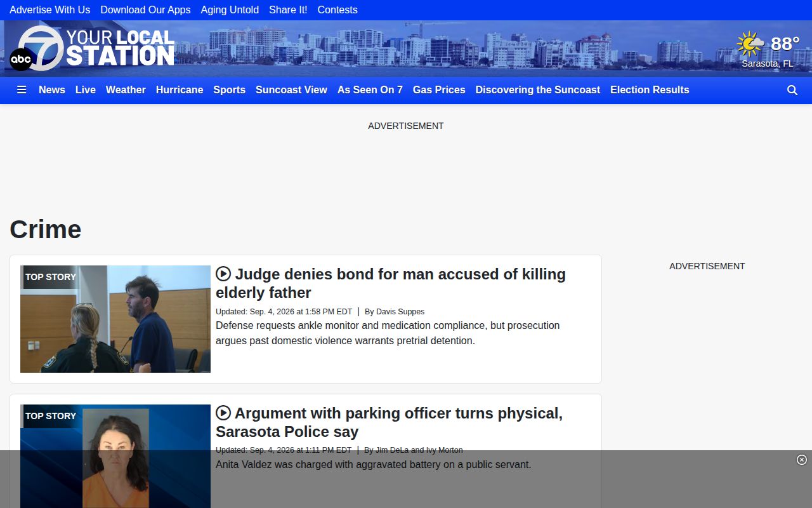The width and height of the screenshot is (812, 508).
Task: Open courtroom thumbnail of bond story
Action: pos(115,319)
